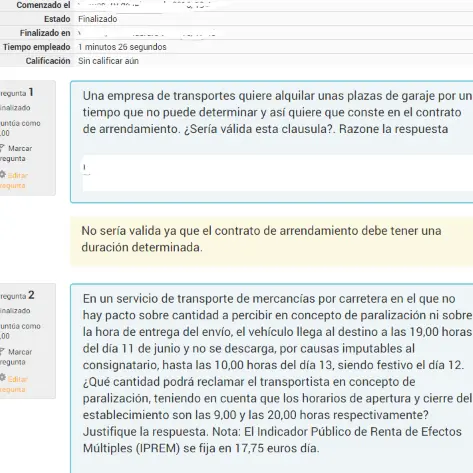Viewport: 473px width, 473px height.
Task: Click the white answer box of question 1
Action: [x=278, y=173]
